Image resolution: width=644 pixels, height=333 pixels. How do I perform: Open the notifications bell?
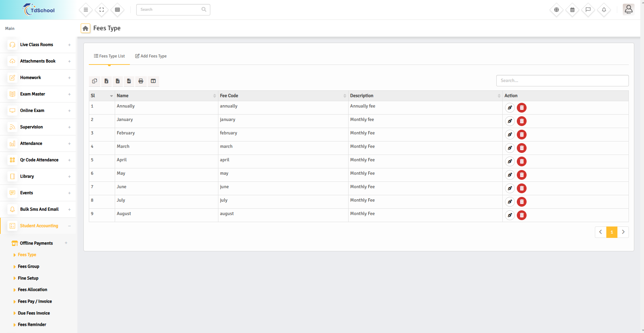pyautogui.click(x=604, y=10)
